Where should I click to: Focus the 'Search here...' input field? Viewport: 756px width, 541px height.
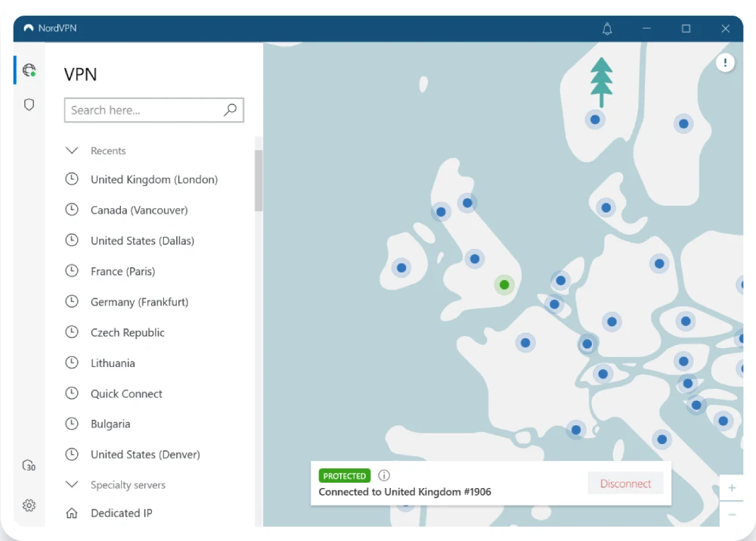[144, 110]
